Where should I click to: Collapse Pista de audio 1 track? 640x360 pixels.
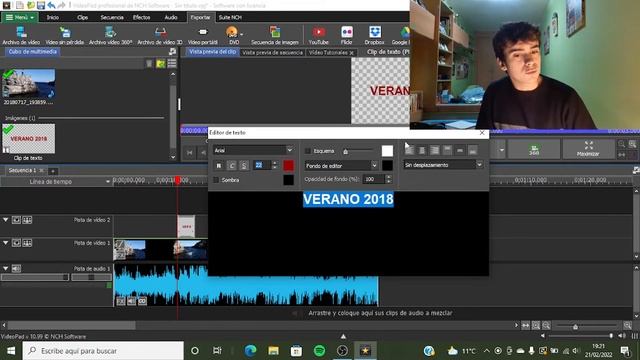coord(6,269)
